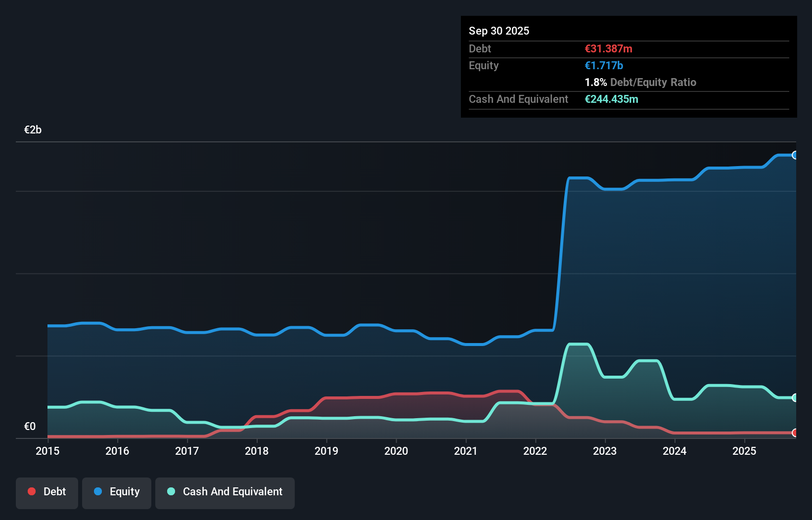Click the Debt legend label text
The height and width of the screenshot is (520, 812).
[x=54, y=491]
